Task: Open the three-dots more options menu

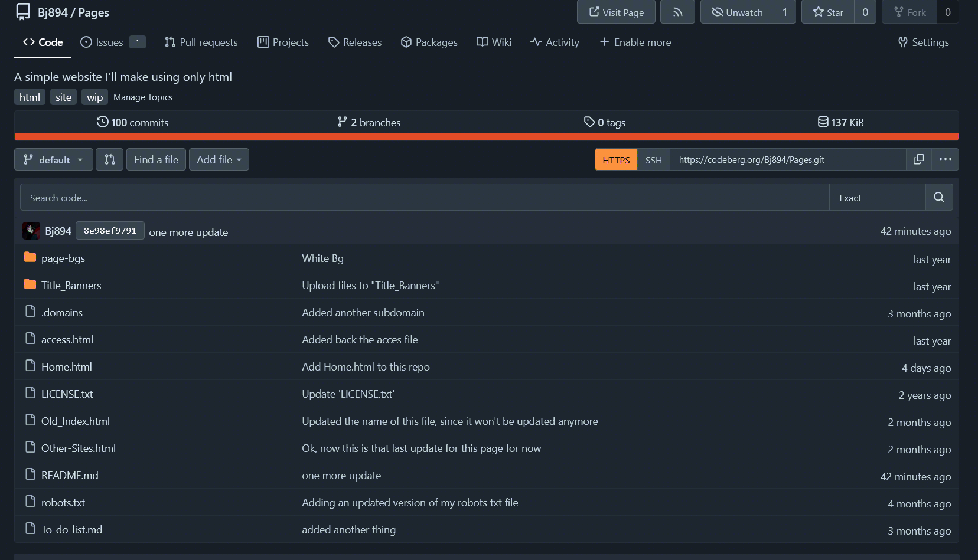Action: pyautogui.click(x=945, y=159)
